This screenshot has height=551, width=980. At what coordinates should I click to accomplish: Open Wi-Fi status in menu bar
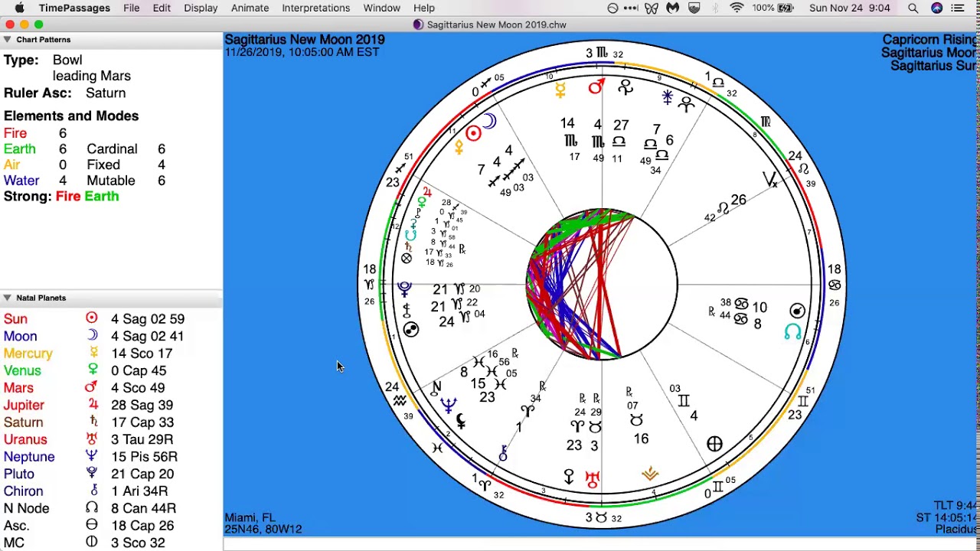pyautogui.click(x=737, y=8)
